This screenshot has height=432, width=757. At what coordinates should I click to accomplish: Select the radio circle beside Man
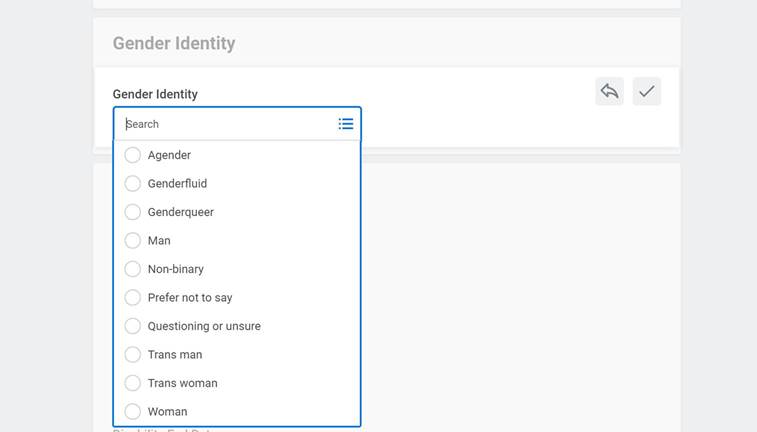click(132, 241)
